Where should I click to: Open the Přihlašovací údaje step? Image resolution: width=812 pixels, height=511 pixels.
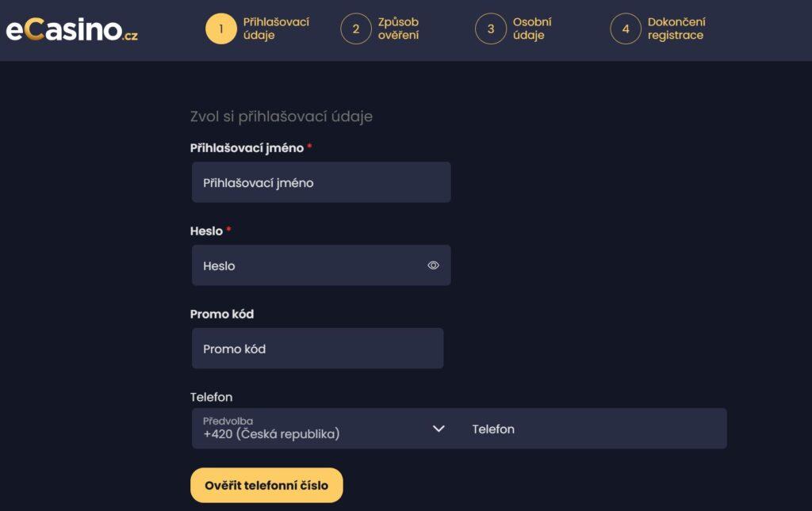[276, 29]
